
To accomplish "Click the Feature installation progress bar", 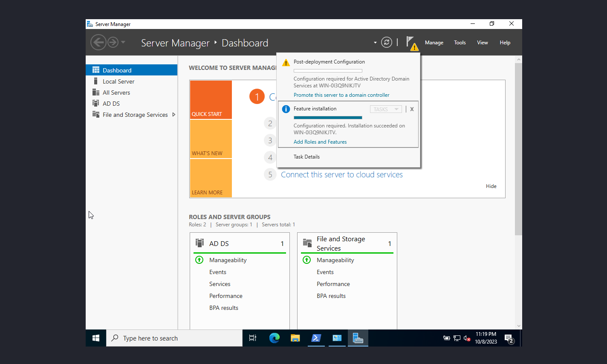I will click(328, 118).
